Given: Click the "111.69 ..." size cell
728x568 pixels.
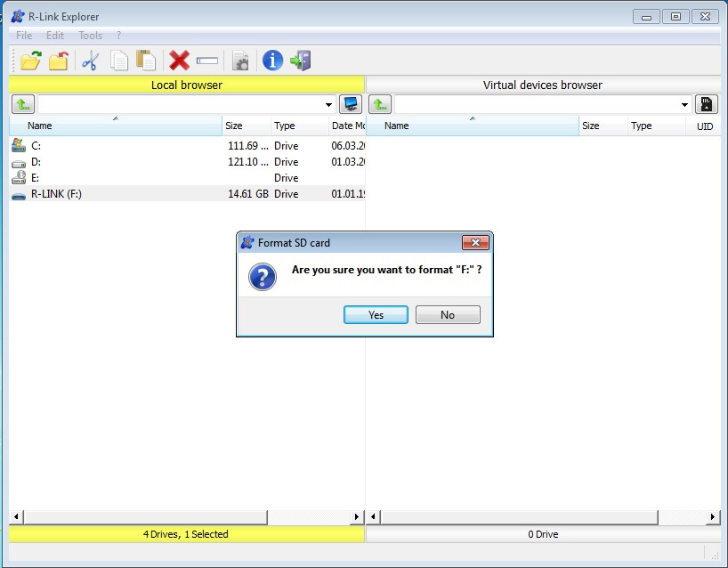Looking at the screenshot, I should (x=248, y=146).
